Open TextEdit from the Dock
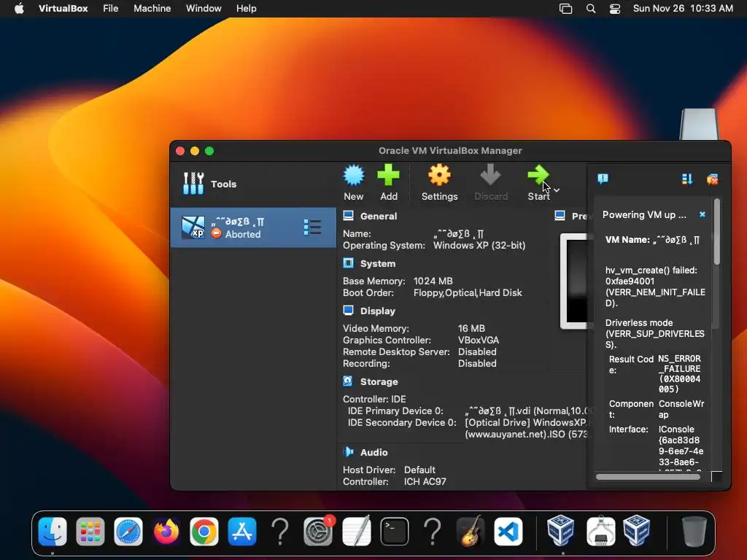This screenshot has width=747, height=560. coord(356,531)
